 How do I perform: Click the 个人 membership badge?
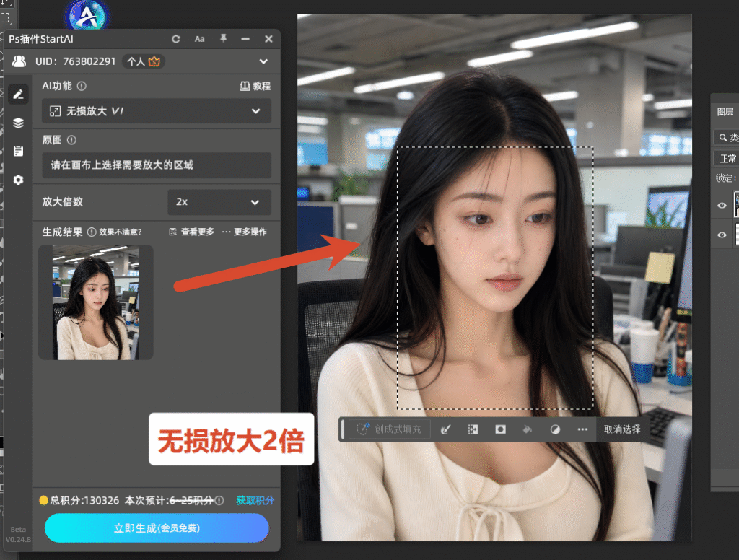point(144,61)
